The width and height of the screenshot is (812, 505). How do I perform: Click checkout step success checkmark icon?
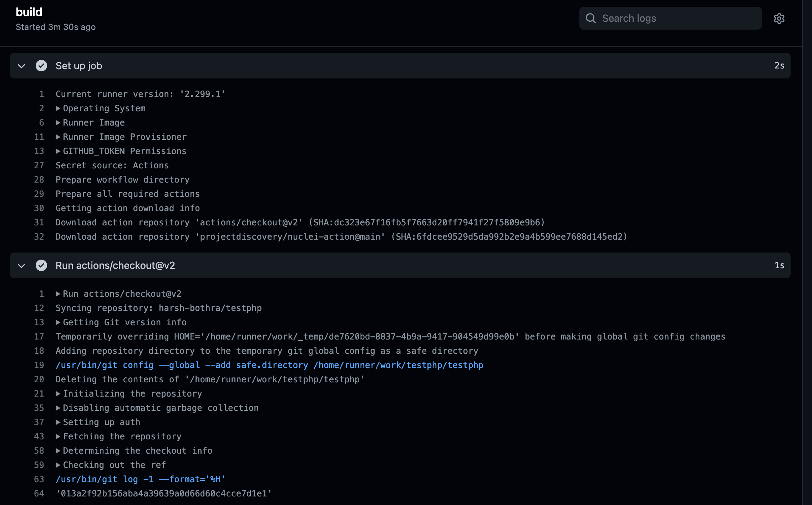coord(41,265)
